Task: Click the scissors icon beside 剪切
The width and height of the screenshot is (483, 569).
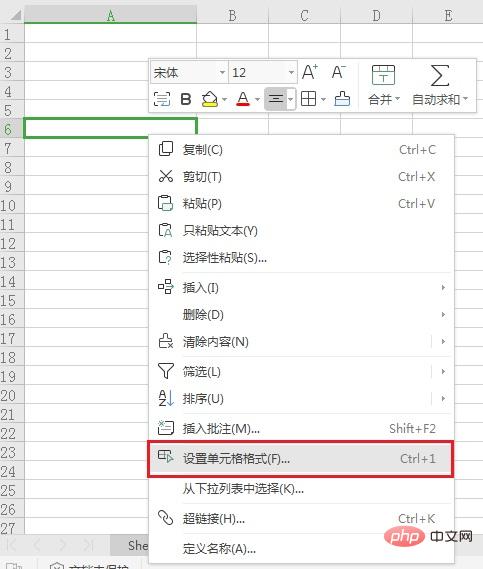Action: coord(166,176)
